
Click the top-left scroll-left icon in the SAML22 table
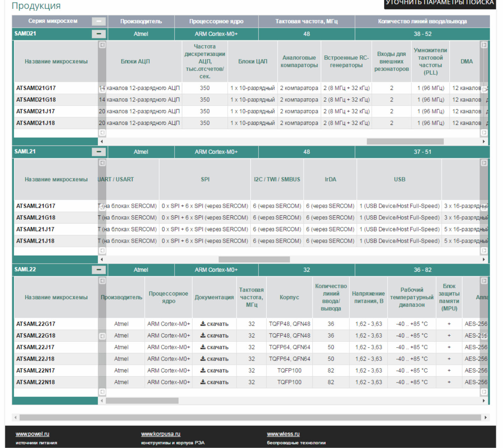[x=102, y=280]
